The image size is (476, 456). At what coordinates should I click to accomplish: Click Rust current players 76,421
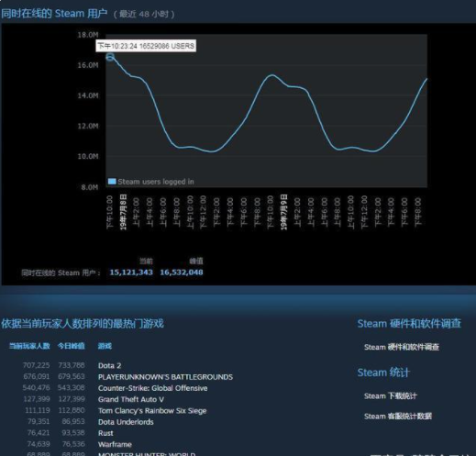(39, 433)
